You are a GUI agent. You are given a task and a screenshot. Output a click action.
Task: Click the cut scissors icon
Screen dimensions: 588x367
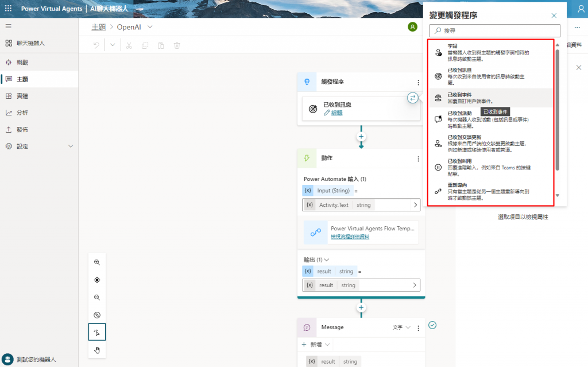(x=129, y=45)
